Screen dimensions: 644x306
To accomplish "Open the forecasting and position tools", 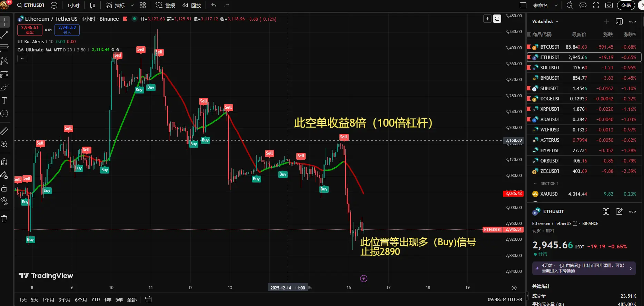I will click(4, 74).
